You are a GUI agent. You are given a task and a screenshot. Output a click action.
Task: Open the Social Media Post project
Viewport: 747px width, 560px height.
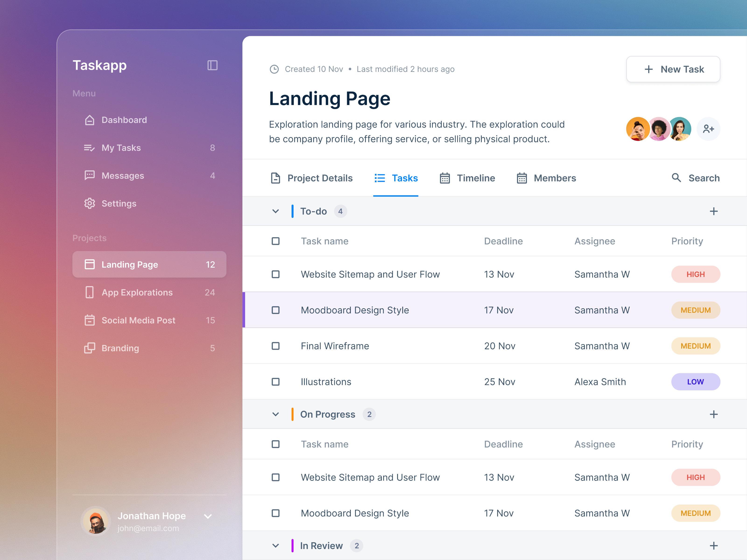point(149,320)
